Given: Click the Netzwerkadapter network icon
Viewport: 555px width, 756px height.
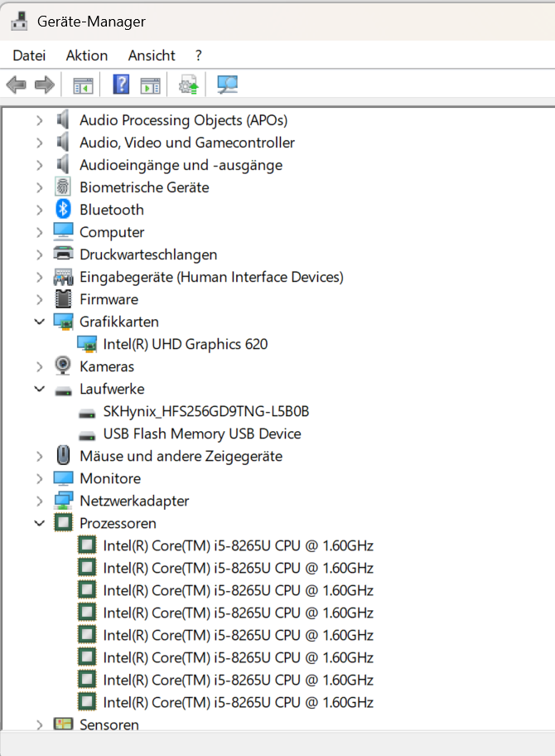Looking at the screenshot, I should (x=63, y=501).
